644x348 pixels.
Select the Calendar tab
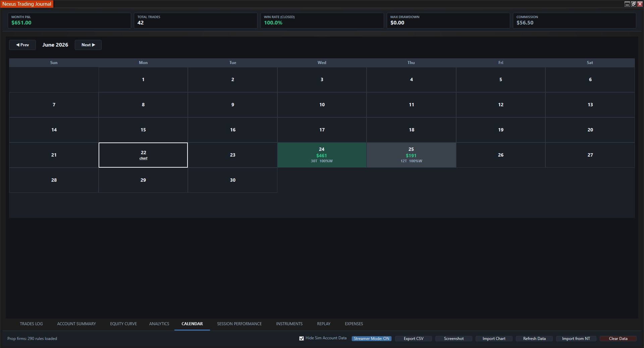click(x=192, y=324)
